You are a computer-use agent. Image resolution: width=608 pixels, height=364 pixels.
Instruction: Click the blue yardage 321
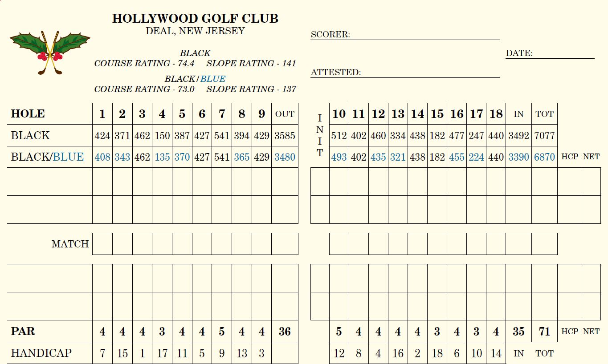point(398,157)
